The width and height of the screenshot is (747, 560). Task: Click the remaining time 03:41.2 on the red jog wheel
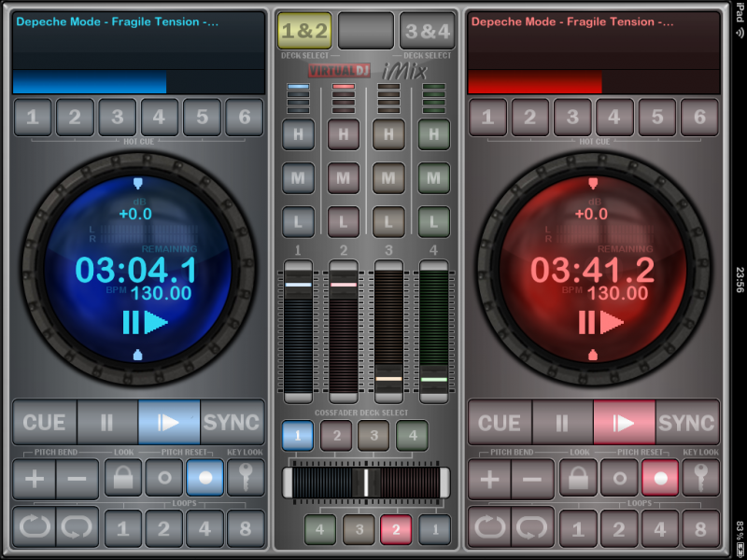pyautogui.click(x=592, y=271)
